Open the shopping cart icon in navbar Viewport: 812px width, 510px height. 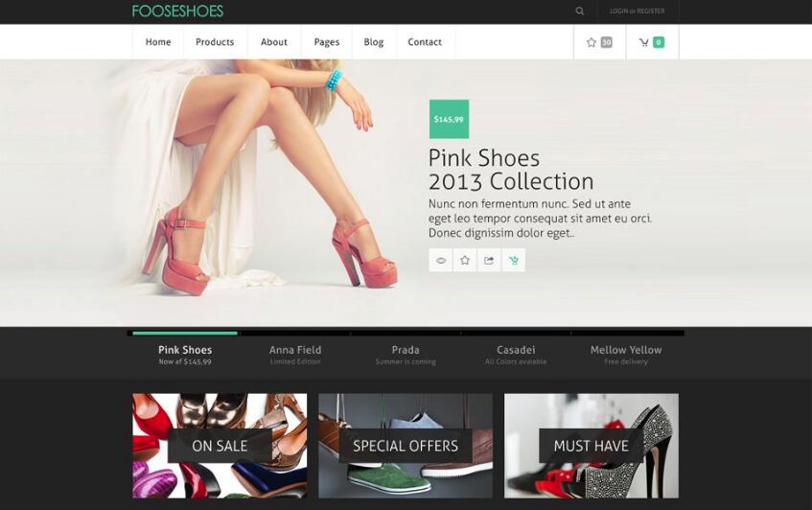point(643,42)
